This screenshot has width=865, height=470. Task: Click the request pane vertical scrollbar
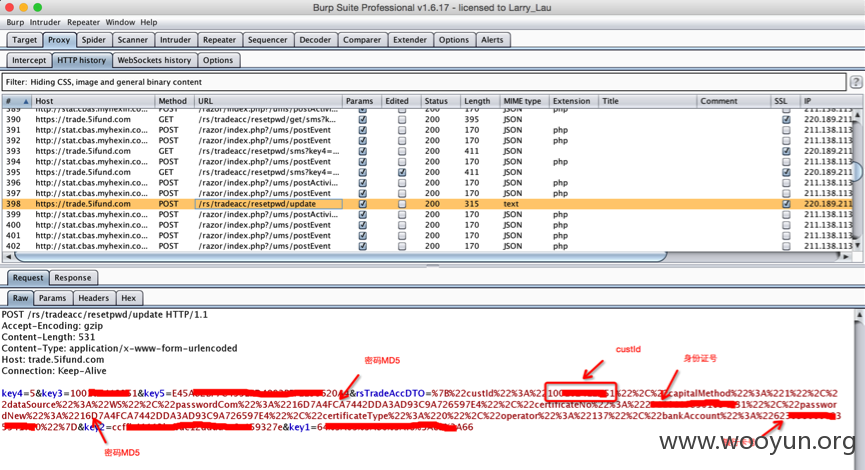tap(859, 389)
